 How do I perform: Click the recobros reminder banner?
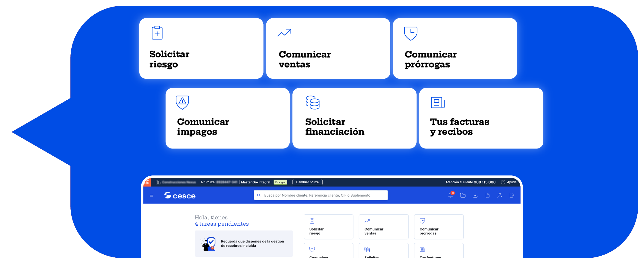(x=244, y=243)
